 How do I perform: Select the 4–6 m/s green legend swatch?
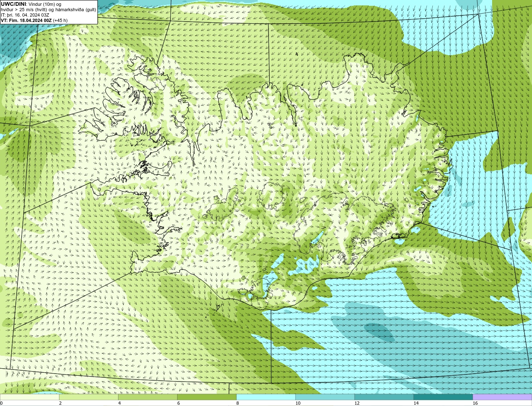pos(148,397)
